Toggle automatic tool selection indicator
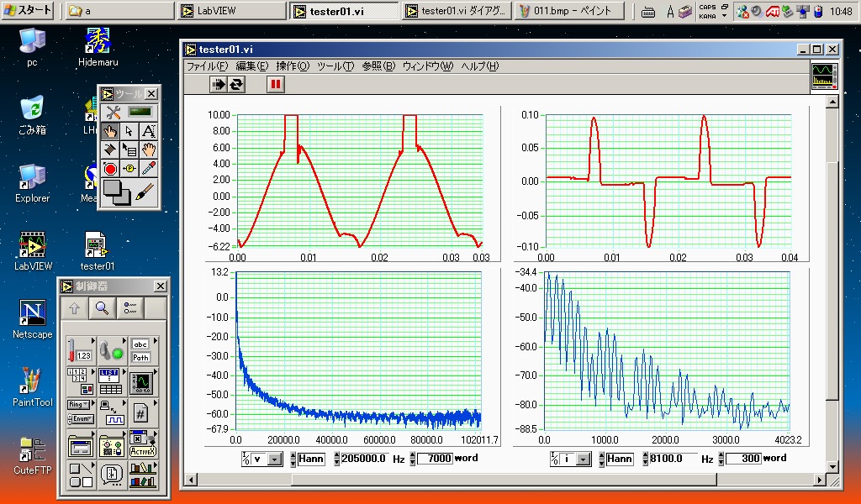The width and height of the screenshot is (861, 504). [x=139, y=112]
